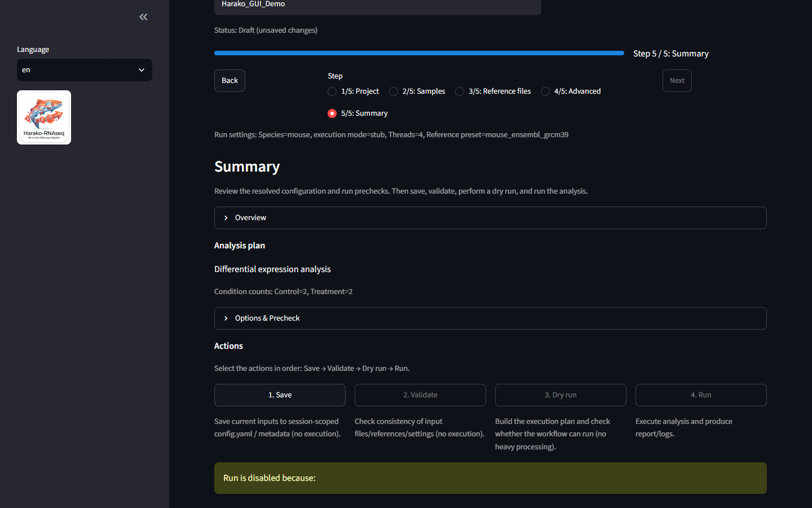Click the 'Run settings: Species=mouse' line

(x=391, y=135)
